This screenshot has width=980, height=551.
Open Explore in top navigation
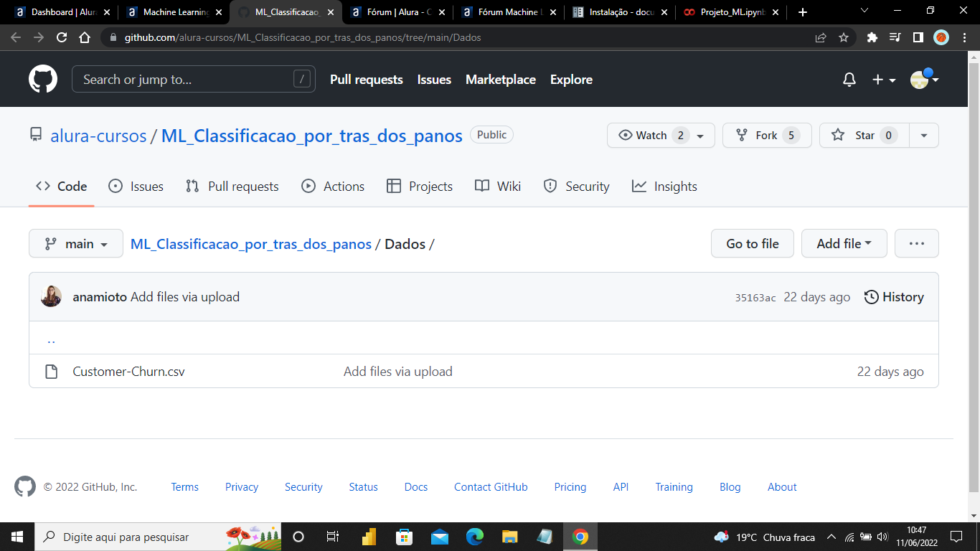point(571,80)
